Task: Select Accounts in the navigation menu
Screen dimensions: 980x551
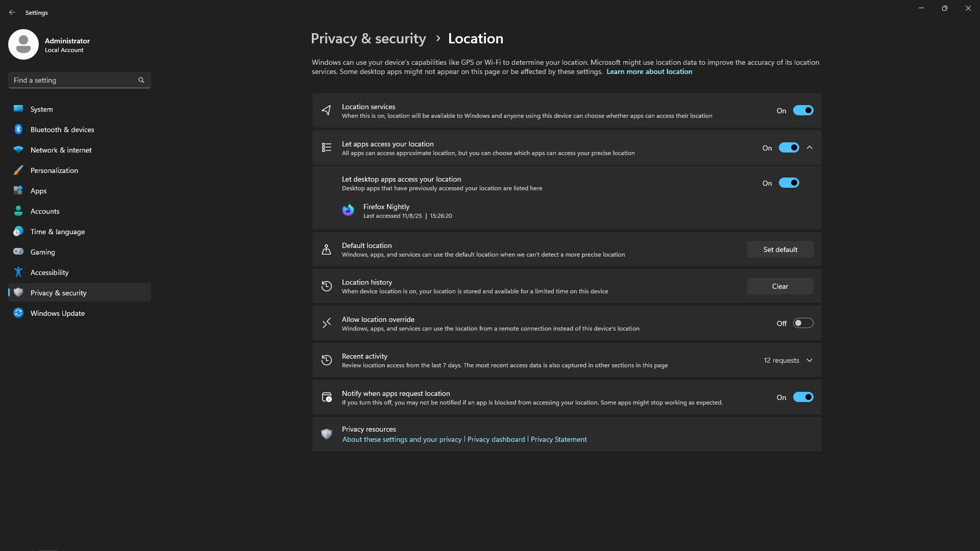Action: pyautogui.click(x=45, y=211)
